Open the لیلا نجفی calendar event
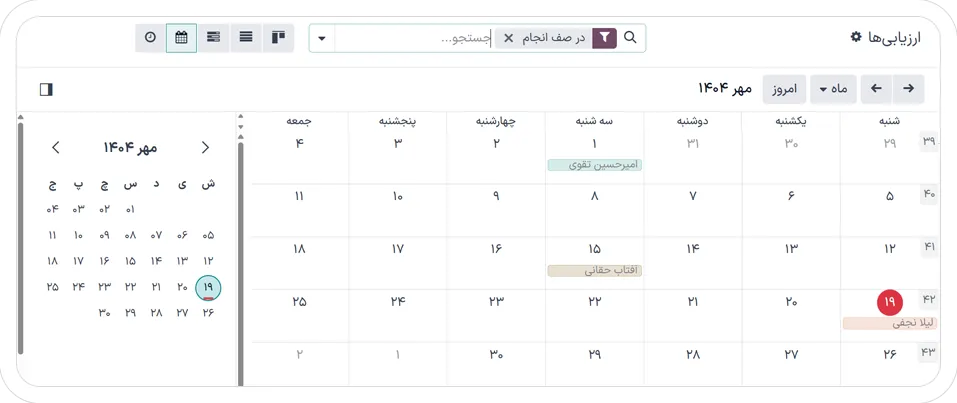Viewport: 957px width, 403px height. click(x=890, y=323)
